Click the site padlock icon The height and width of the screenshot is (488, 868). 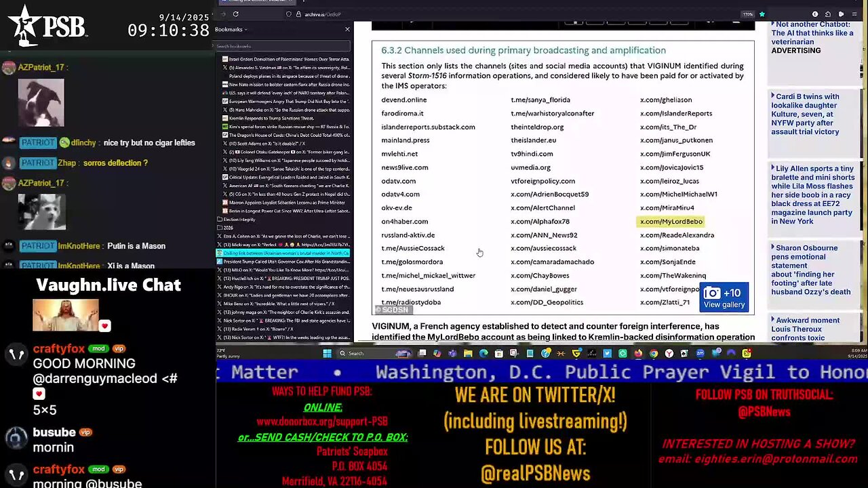coord(298,14)
